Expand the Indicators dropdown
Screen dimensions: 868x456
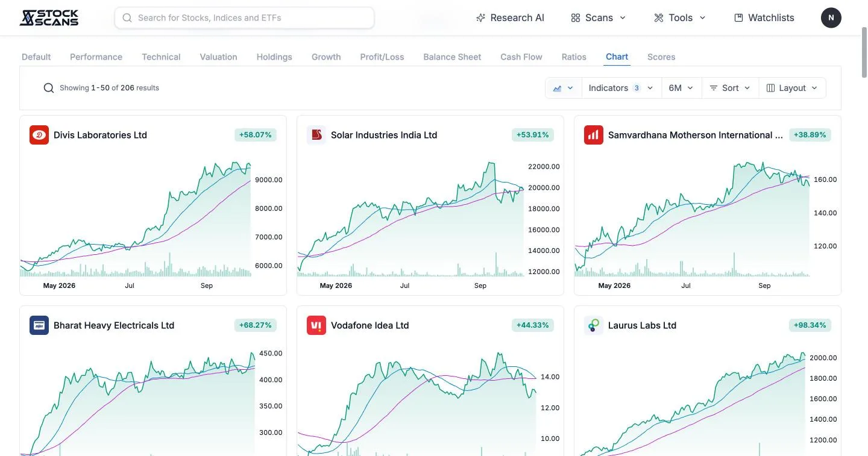[621, 88]
